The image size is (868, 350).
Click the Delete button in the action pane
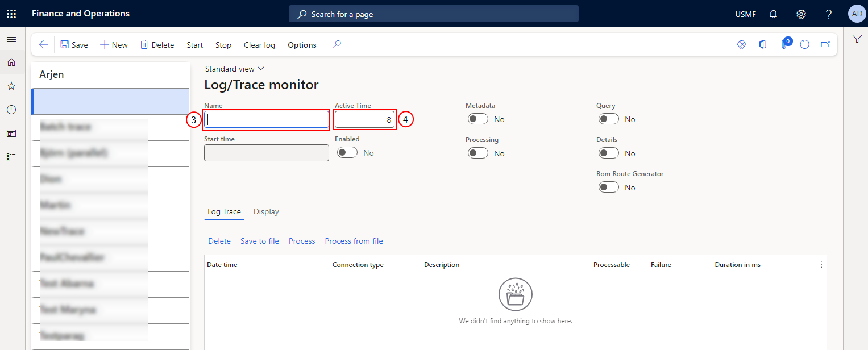tap(157, 45)
